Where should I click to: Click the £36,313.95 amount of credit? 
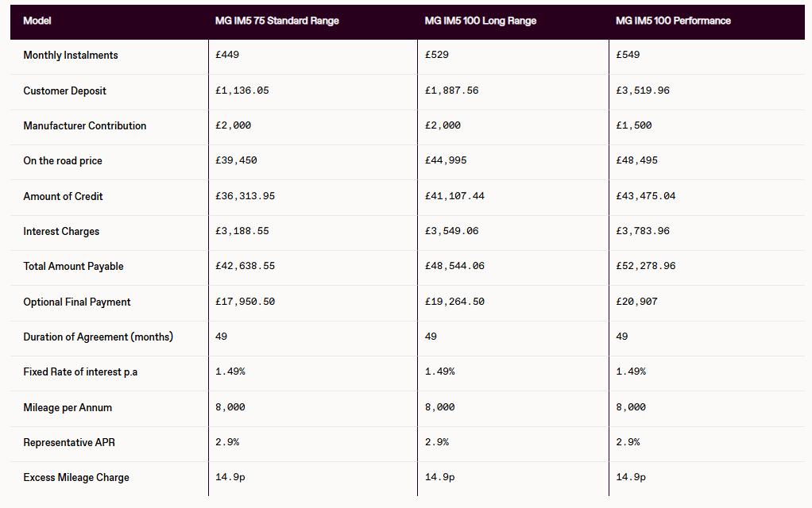click(245, 196)
